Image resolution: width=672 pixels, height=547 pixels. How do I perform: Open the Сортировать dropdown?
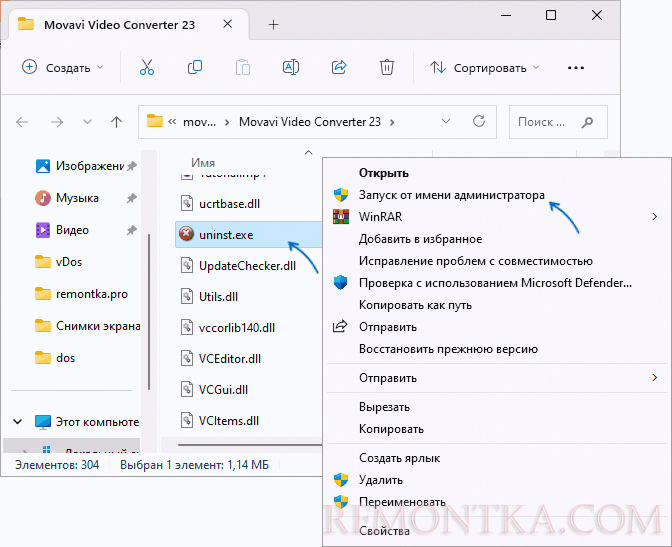tap(485, 68)
